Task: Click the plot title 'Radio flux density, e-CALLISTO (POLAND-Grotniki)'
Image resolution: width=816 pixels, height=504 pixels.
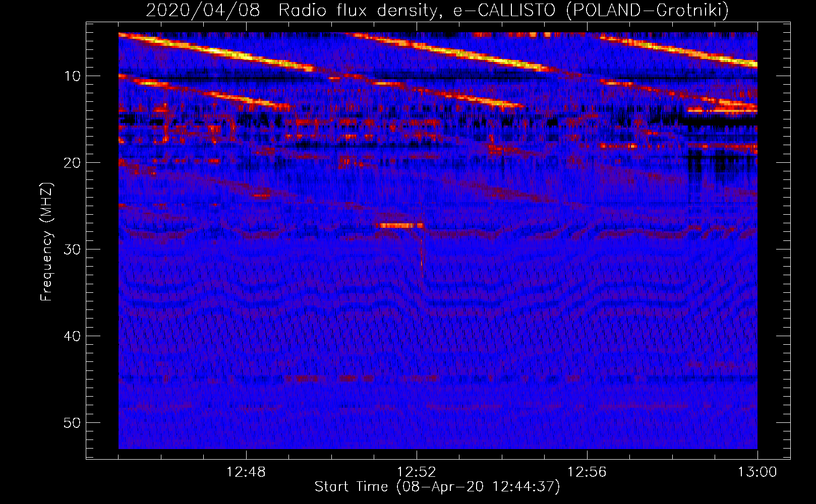Action: pos(503,10)
